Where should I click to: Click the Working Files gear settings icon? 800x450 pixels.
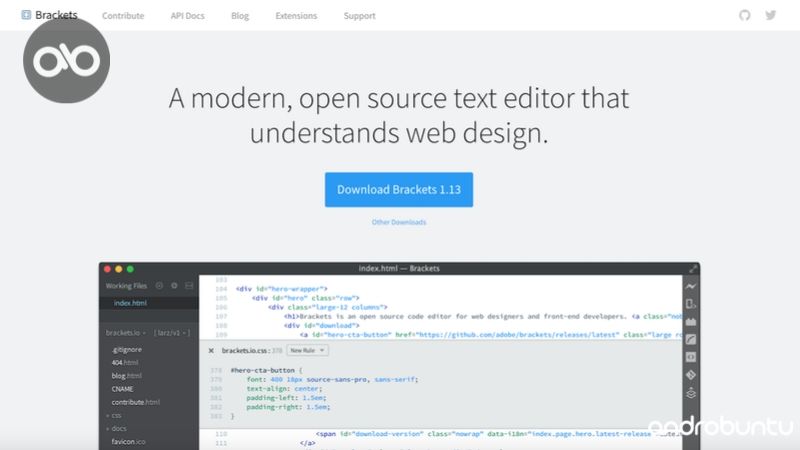[174, 286]
